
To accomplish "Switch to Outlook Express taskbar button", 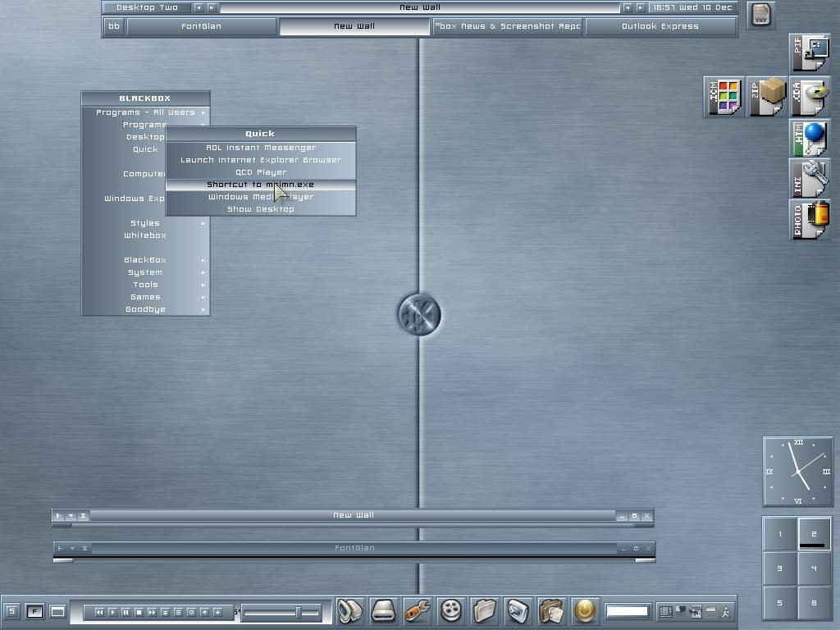I will (660, 26).
